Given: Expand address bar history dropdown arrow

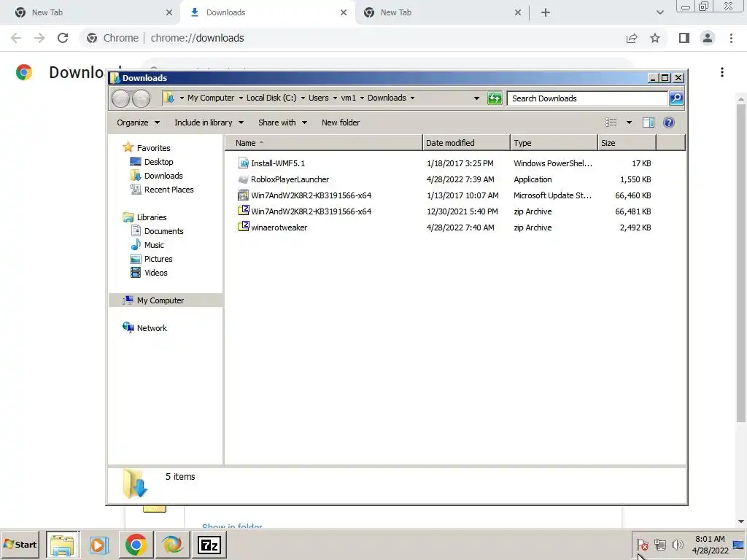Looking at the screenshot, I should click(476, 98).
